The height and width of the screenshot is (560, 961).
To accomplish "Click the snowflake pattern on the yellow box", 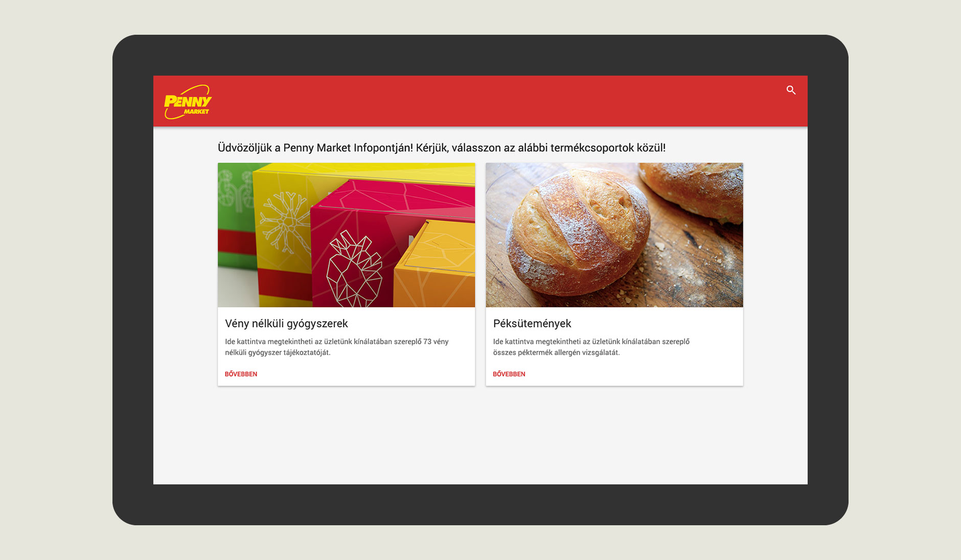I will tap(285, 223).
